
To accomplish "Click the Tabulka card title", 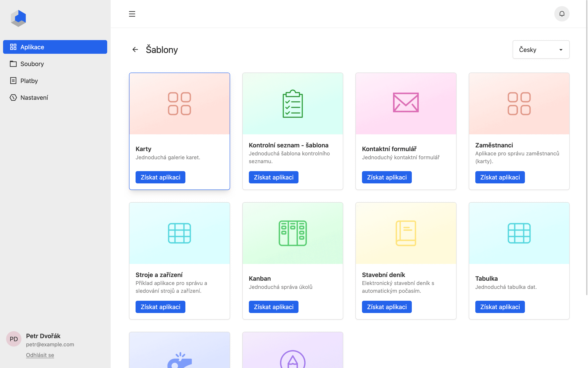I will tap(487, 278).
